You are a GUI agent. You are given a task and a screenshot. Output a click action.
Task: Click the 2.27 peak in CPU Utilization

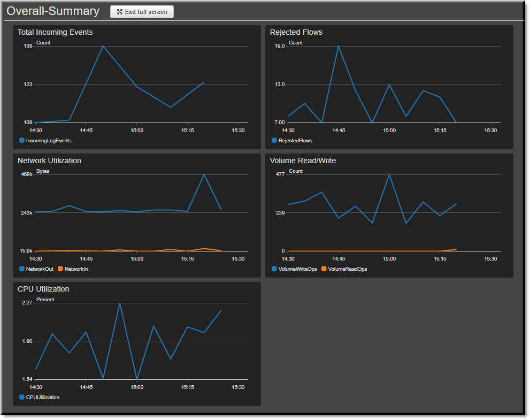point(120,303)
